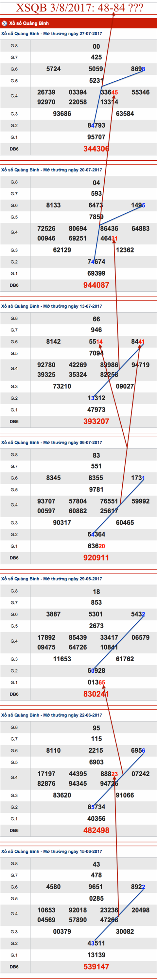Click the special prize number 944087

point(96,285)
